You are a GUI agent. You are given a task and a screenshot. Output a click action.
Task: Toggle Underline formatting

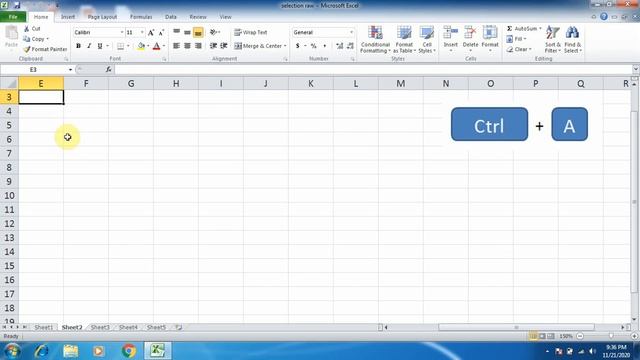pos(100,46)
